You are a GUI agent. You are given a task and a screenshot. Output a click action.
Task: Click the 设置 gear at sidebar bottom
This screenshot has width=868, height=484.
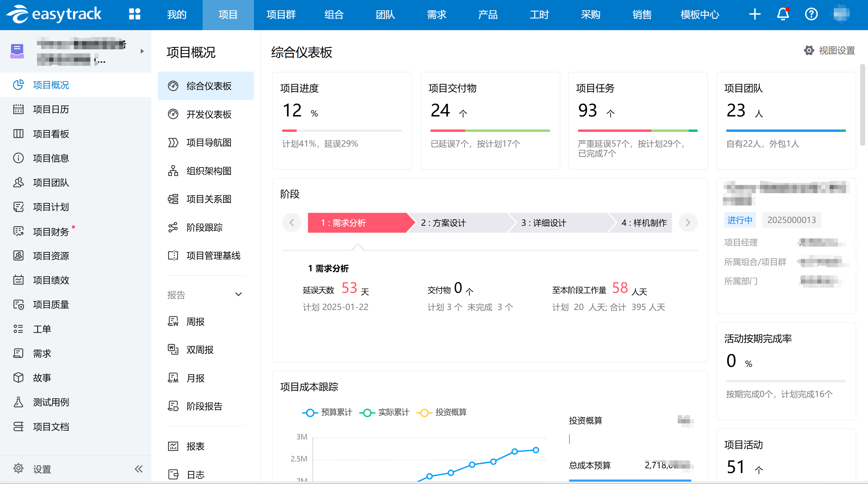(x=18, y=469)
